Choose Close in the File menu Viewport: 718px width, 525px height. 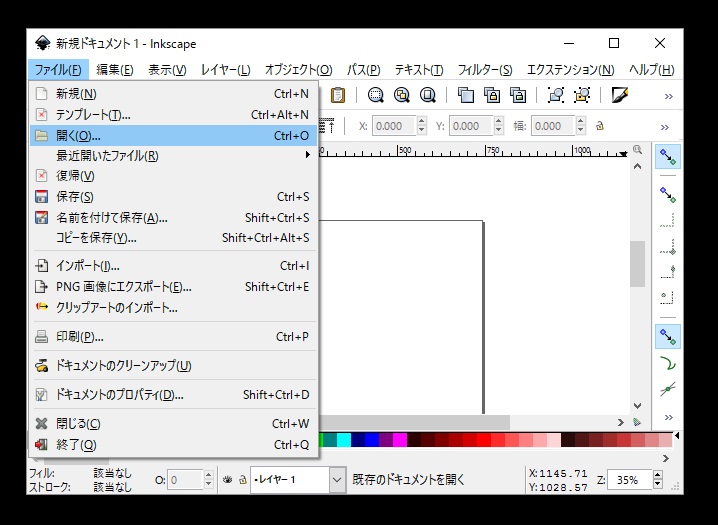[x=174, y=424]
